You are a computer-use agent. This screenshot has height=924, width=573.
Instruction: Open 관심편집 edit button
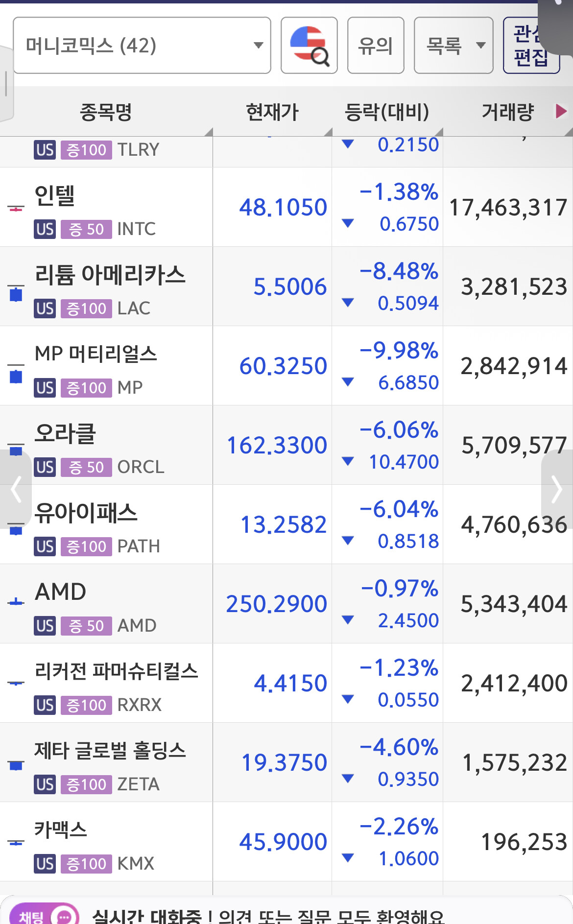531,46
